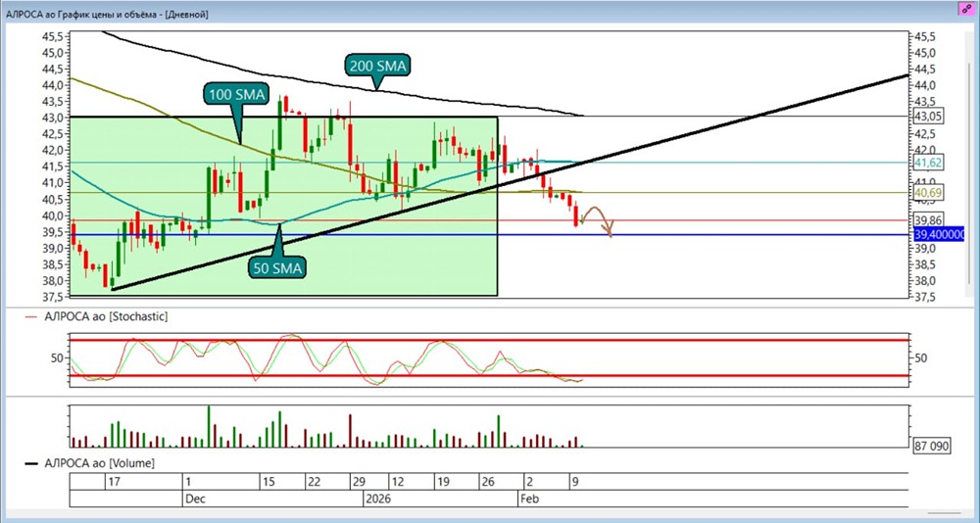The width and height of the screenshot is (980, 523).
Task: Select the 43,05 price level label
Action: pyautogui.click(x=928, y=117)
